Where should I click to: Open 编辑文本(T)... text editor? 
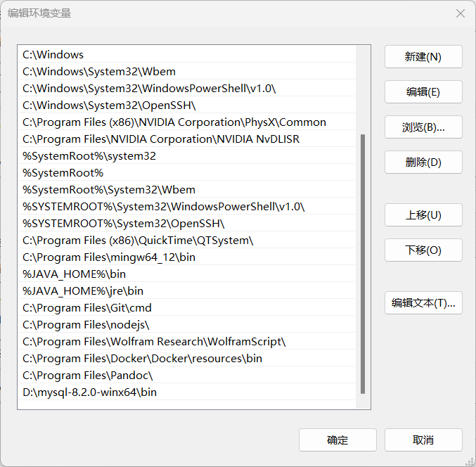(423, 302)
